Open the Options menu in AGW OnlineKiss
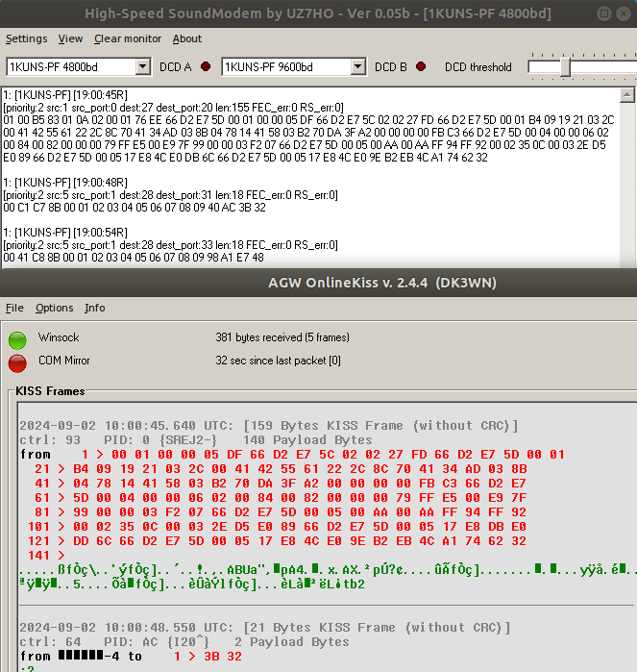The height and width of the screenshot is (672, 637). click(54, 308)
